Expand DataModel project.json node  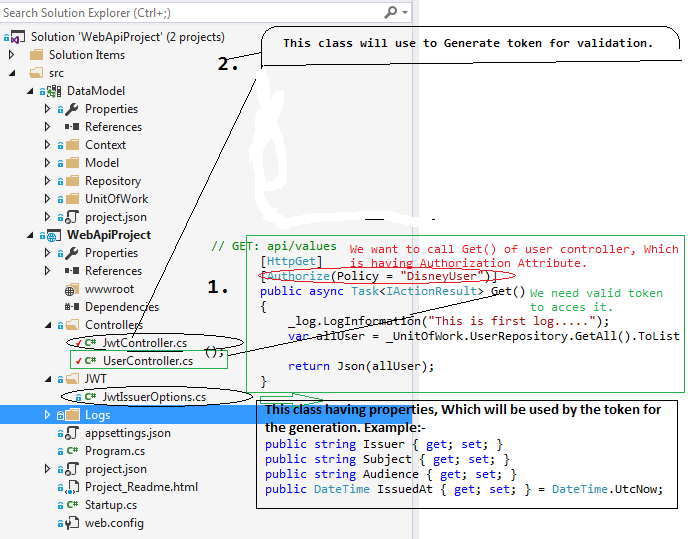click(x=48, y=217)
